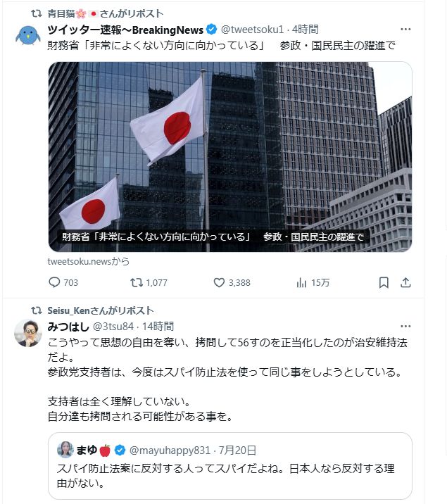Open みつはし display name profile

coord(68,327)
